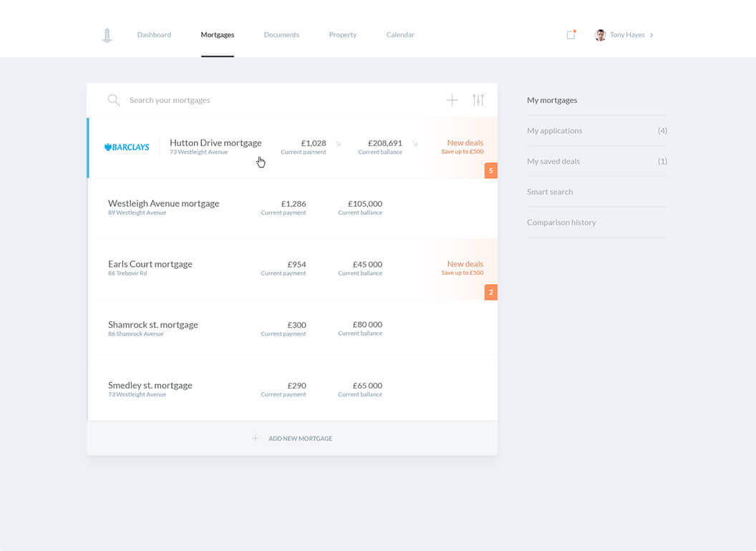Open the notifications icon

(571, 34)
